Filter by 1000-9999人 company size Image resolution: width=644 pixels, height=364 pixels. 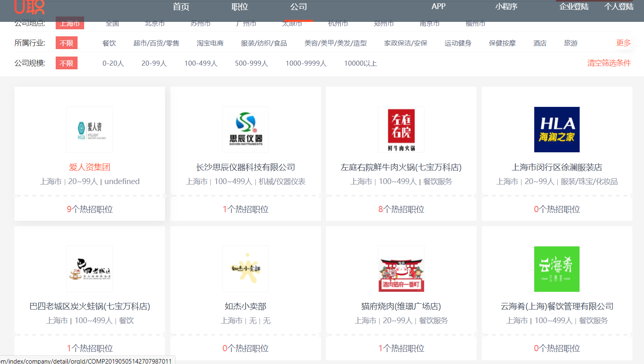(x=306, y=64)
